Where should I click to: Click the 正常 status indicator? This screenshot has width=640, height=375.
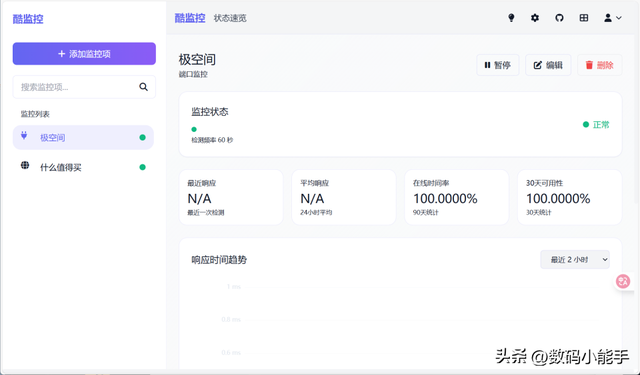[596, 124]
